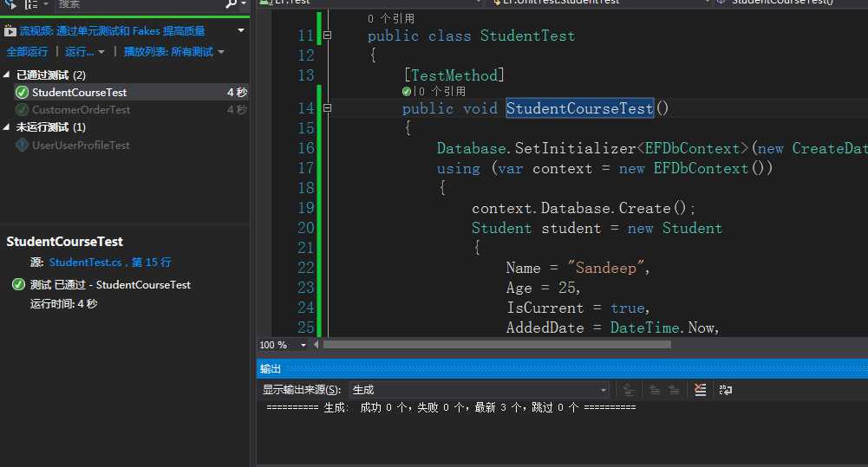Open the show-output-from source combo box
The height and width of the screenshot is (467, 868).
tap(480, 390)
